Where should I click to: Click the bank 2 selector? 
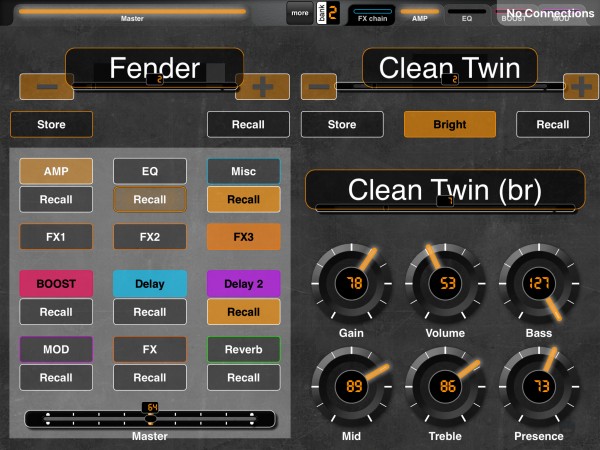[328, 13]
